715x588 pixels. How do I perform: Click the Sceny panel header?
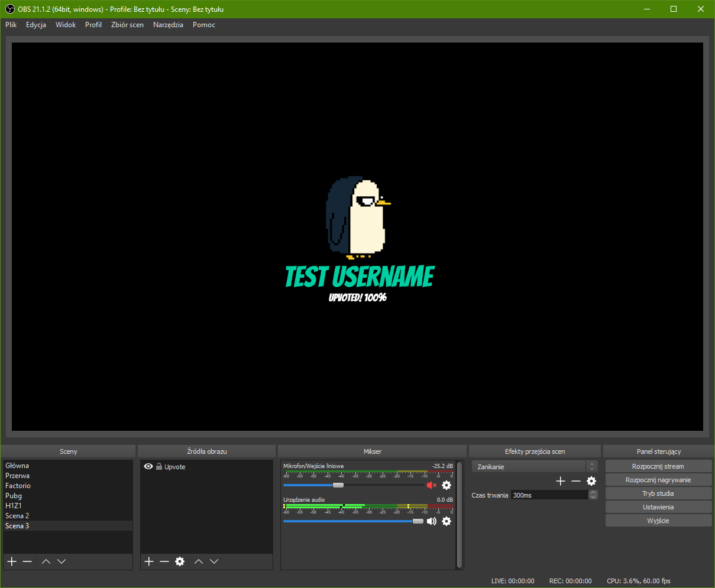click(69, 451)
